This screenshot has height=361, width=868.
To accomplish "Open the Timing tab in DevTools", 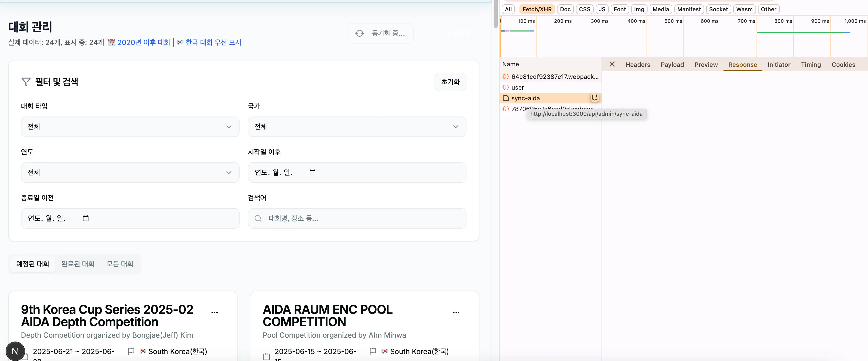I will pyautogui.click(x=811, y=65).
